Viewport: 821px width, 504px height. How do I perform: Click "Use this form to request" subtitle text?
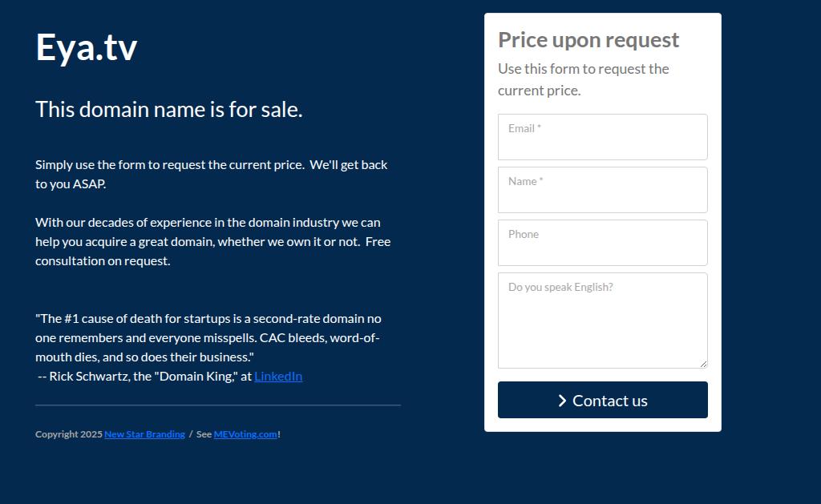pos(584,79)
